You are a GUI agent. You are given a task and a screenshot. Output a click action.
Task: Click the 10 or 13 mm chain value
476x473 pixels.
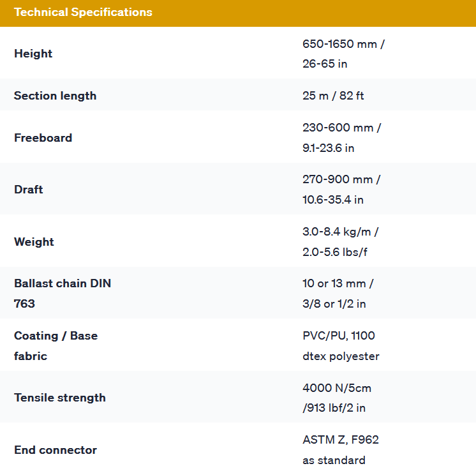point(338,283)
